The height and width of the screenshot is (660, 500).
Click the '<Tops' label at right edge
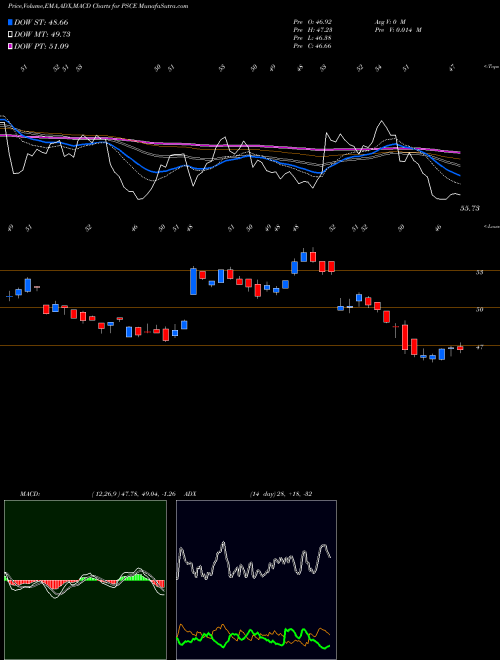pos(492,67)
